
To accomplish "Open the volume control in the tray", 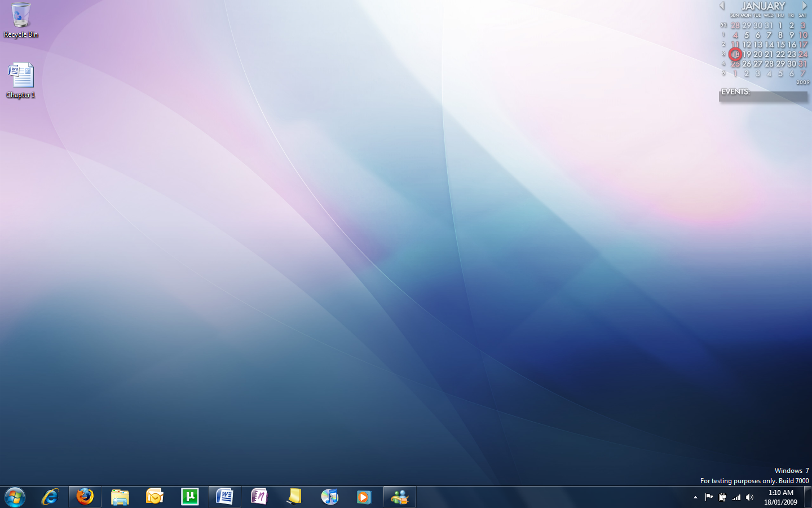I will 749,497.
